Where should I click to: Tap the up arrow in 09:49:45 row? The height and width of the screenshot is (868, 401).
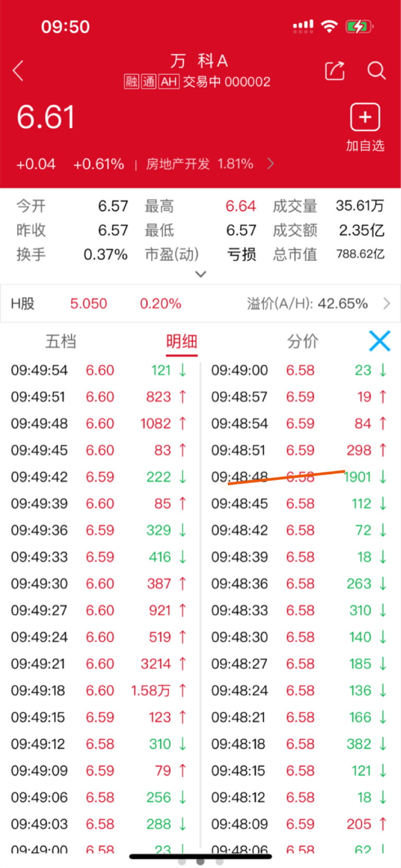point(182,450)
